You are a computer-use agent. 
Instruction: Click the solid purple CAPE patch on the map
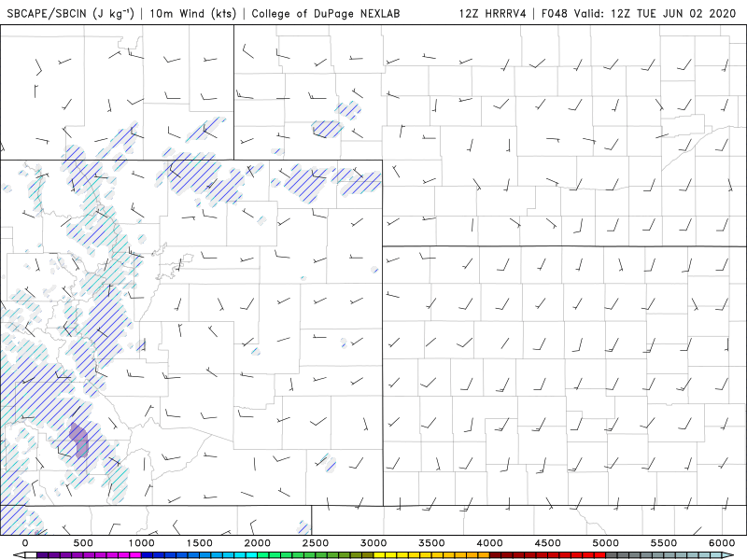pyautogui.click(x=79, y=440)
